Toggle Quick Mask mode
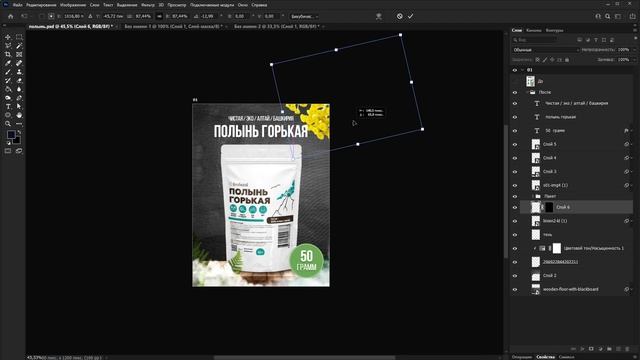The height and width of the screenshot is (360, 640). click(8, 151)
